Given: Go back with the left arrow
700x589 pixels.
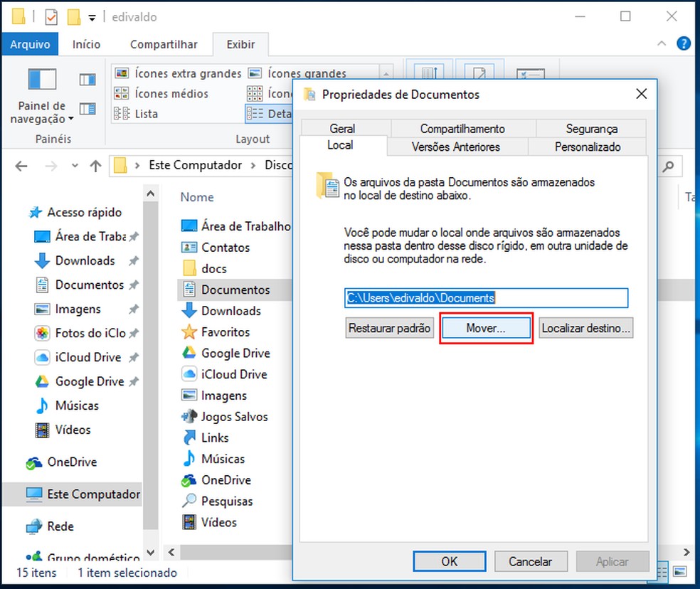Looking at the screenshot, I should 21,166.
